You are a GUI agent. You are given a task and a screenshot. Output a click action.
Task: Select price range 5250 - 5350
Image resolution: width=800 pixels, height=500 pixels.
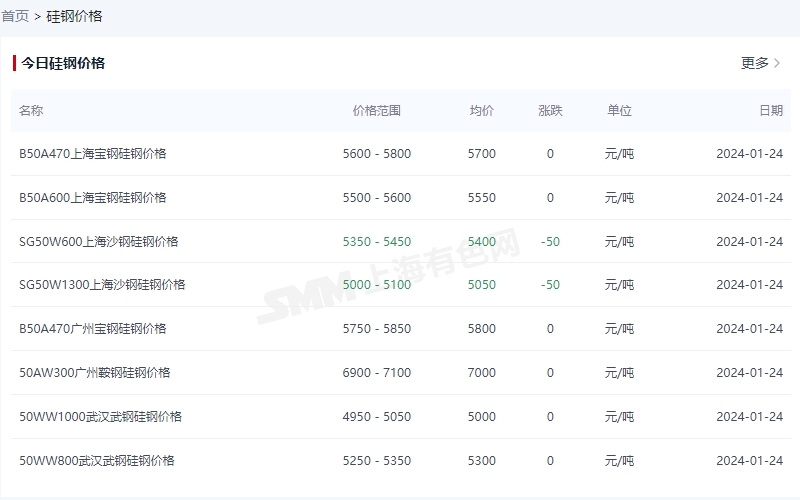pyautogui.click(x=377, y=461)
